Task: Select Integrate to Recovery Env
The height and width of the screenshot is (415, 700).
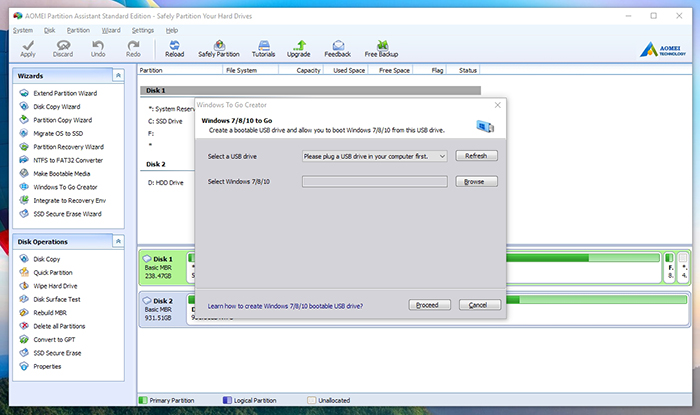Action: pyautogui.click(x=70, y=200)
